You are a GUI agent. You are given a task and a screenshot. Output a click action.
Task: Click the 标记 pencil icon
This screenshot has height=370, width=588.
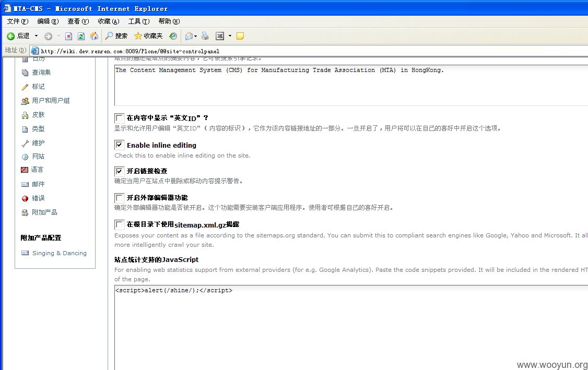25,87
